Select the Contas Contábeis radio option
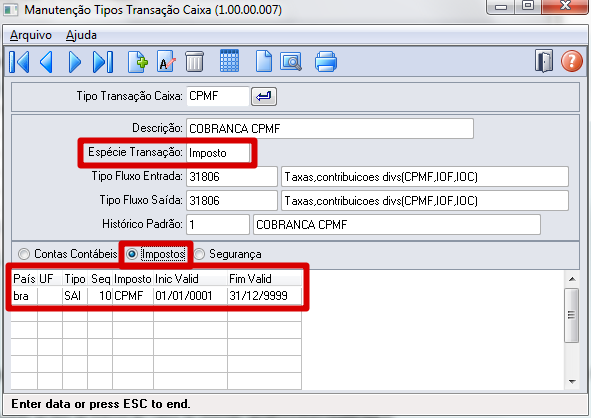Image resolution: width=591 pixels, height=418 pixels. coord(68,254)
